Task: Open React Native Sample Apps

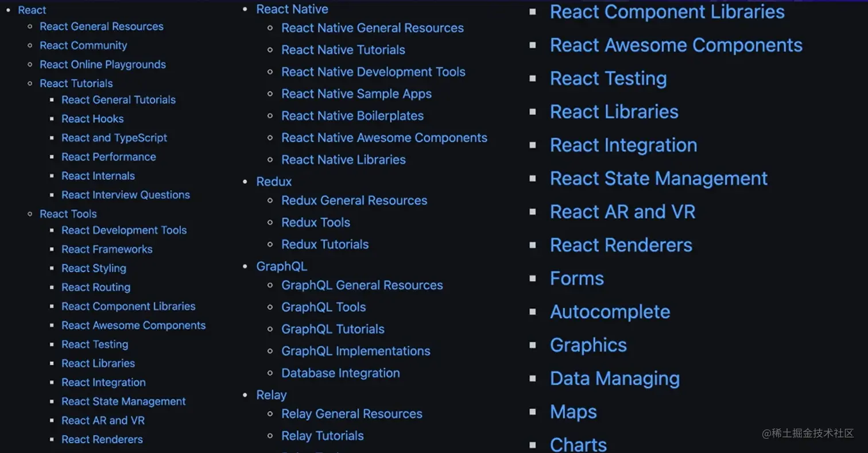Action: click(x=356, y=94)
